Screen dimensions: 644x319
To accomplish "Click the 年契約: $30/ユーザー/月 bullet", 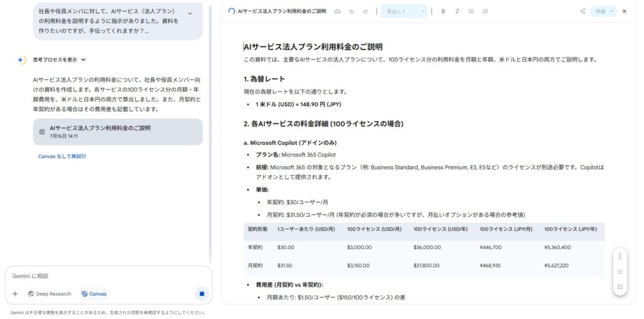I will [297, 202].
